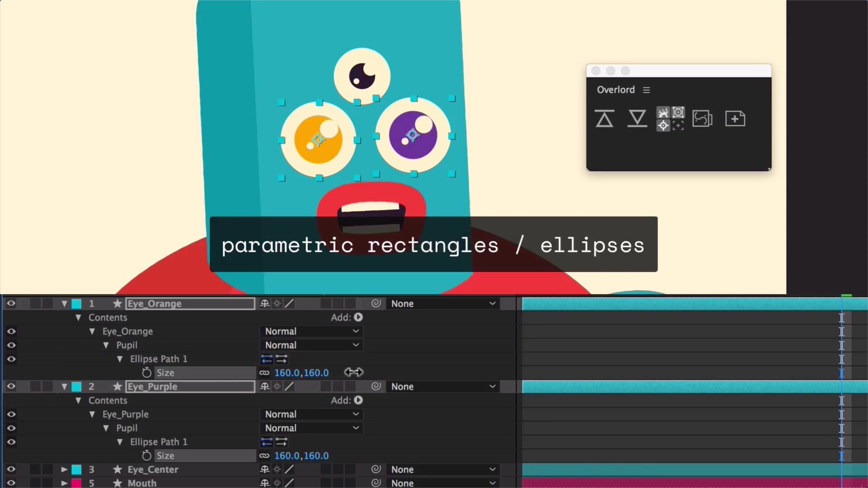Click Size value 160.0,160.0 for Eye_Purple
The width and height of the screenshot is (868, 488).
302,455
